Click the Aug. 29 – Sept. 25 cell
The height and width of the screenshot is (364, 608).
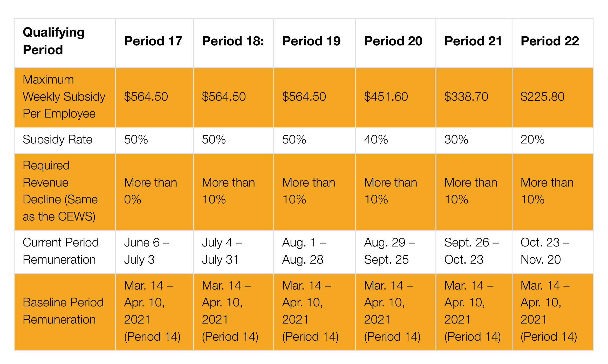[389, 251]
